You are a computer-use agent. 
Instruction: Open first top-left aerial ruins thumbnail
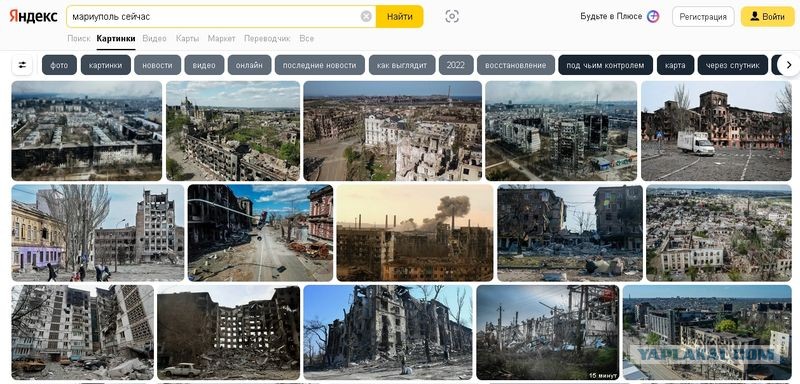point(87,131)
